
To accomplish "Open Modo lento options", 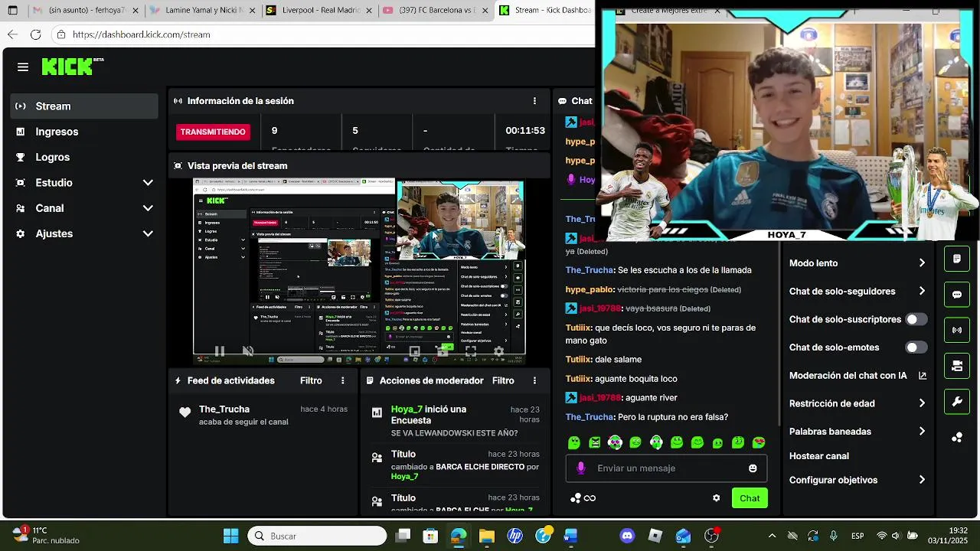I will [x=857, y=263].
